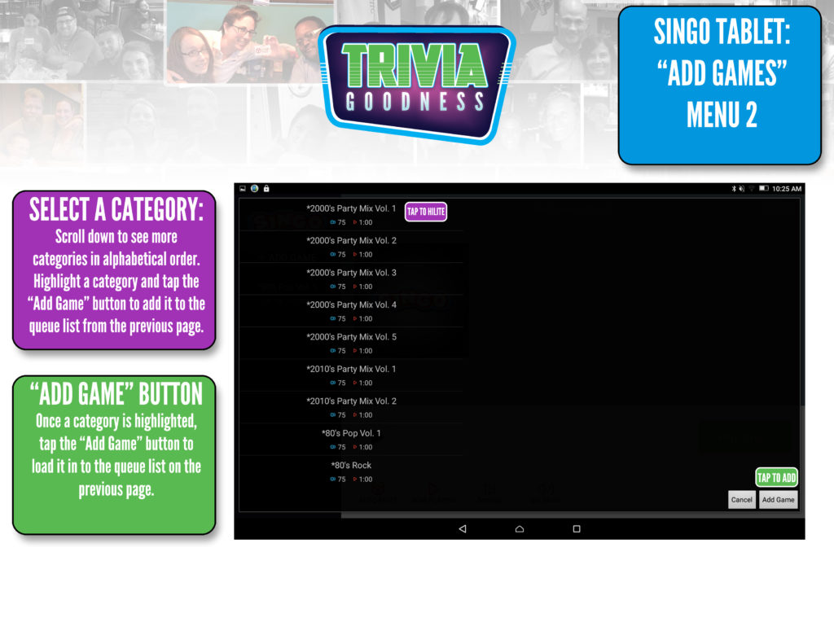Tap the muted volume status icon
Screen dimensions: 834x644
pos(741,189)
